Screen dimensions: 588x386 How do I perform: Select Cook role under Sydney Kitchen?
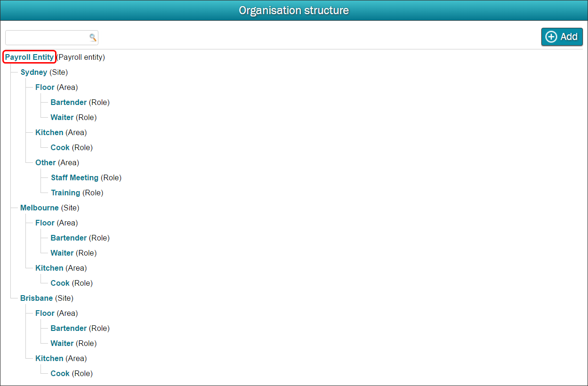[x=60, y=147]
